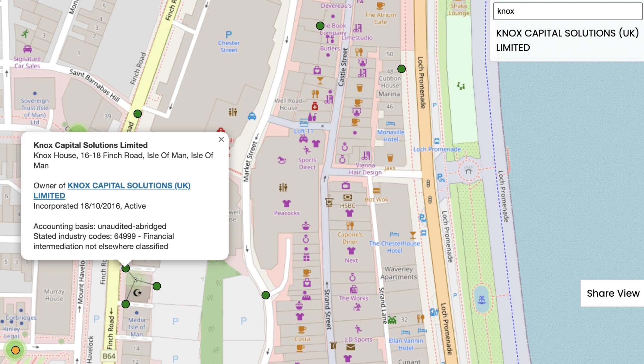The image size is (644, 364).
Task: Click the Jaks pub glass icon
Action: 390,158
